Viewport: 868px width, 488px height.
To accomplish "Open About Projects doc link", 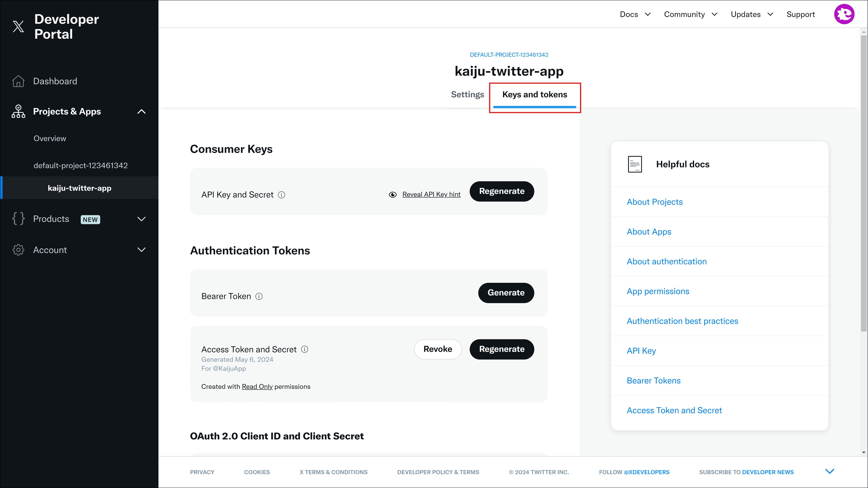I will (654, 202).
